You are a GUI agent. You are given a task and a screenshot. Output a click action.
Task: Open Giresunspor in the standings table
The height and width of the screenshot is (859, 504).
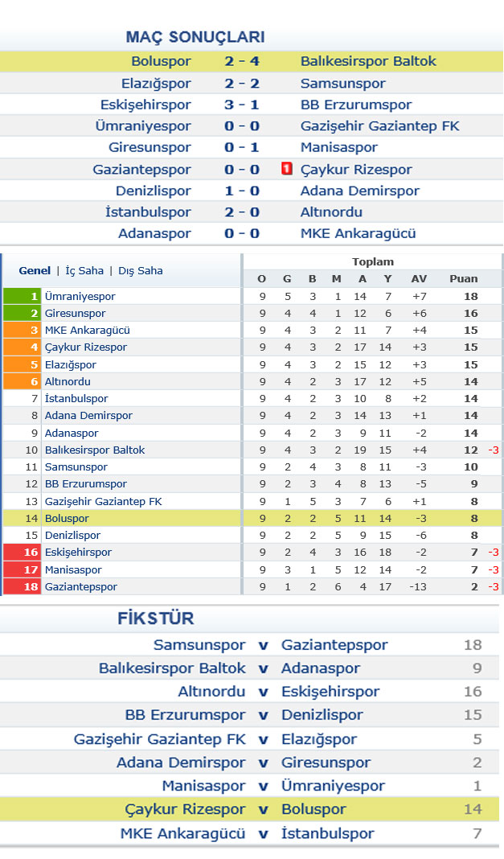click(75, 314)
